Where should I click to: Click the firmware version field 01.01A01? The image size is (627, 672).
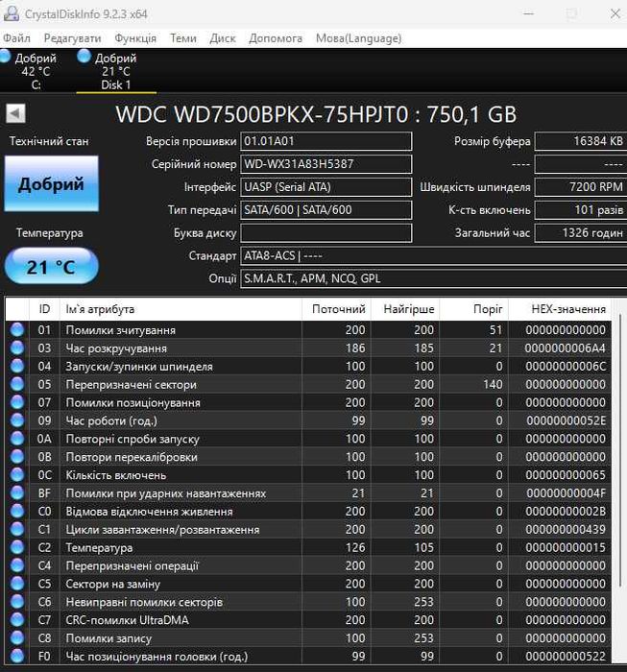326,141
